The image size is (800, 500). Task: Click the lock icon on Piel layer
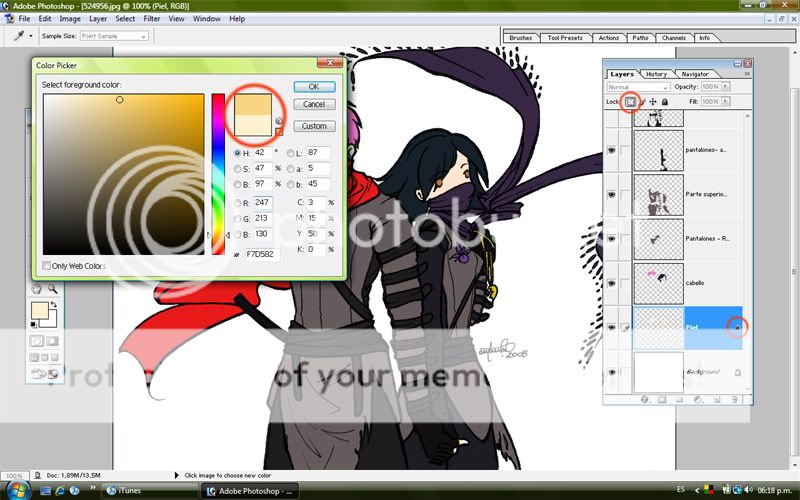[x=737, y=328]
